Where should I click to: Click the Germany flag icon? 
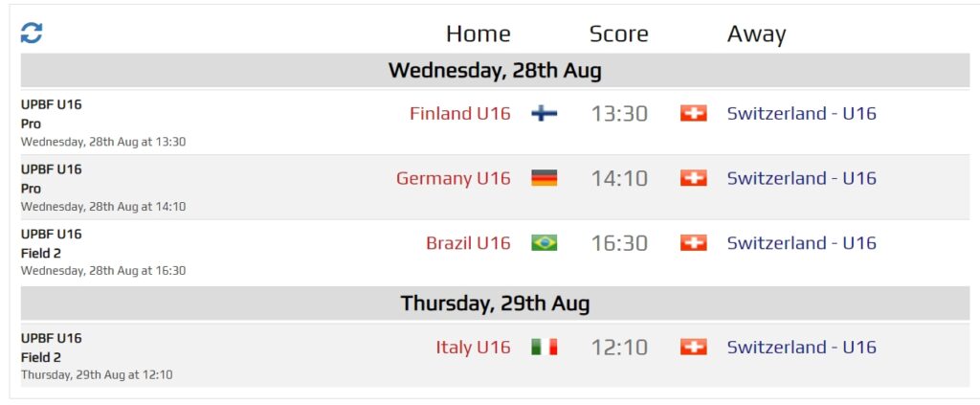(544, 178)
